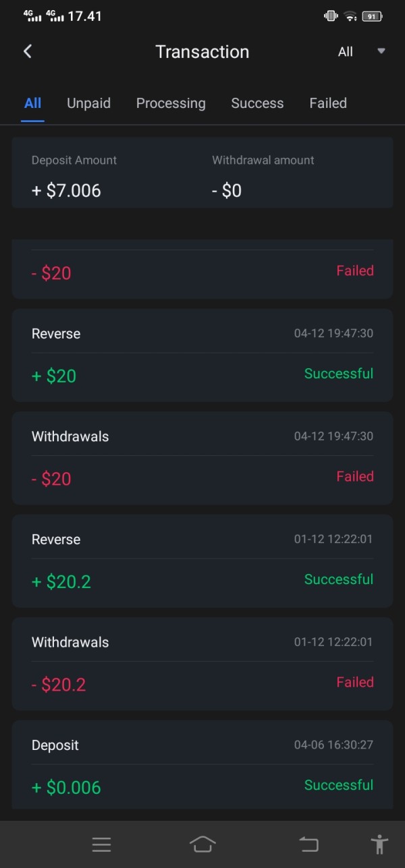Viewport: 405px width, 868px height.
Task: Open the All filter dropdown arrow
Action: click(381, 51)
